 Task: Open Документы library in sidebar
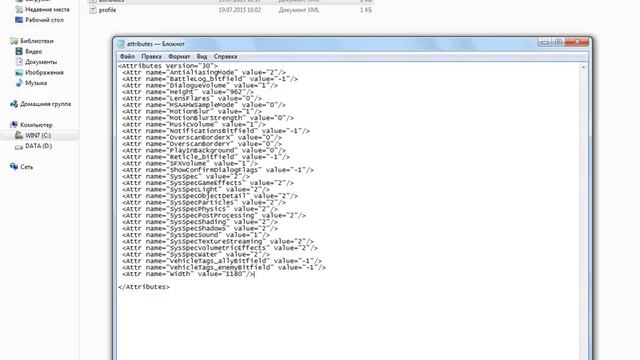point(41,62)
